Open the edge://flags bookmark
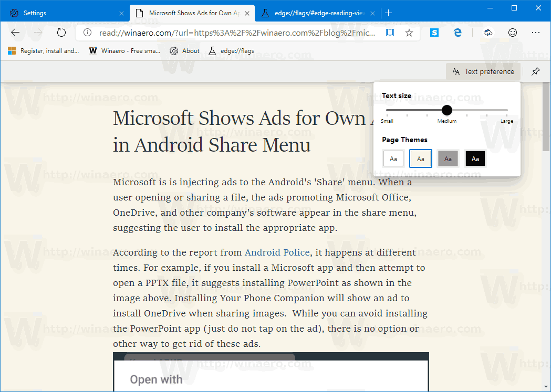The image size is (551, 392). point(231,51)
